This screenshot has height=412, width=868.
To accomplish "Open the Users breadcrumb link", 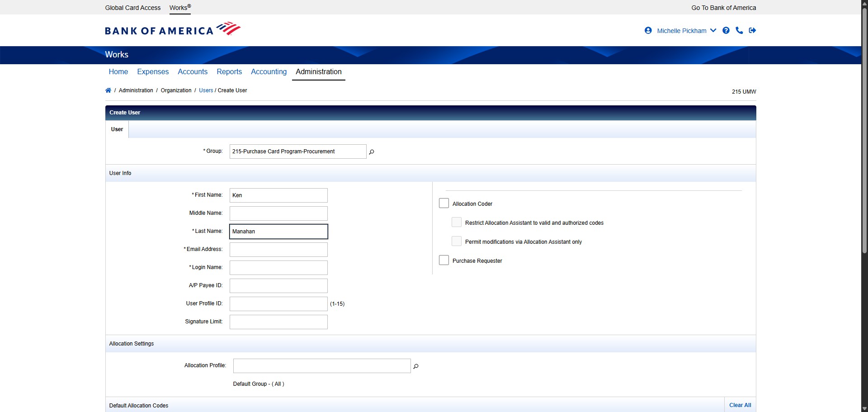I will 206,90.
